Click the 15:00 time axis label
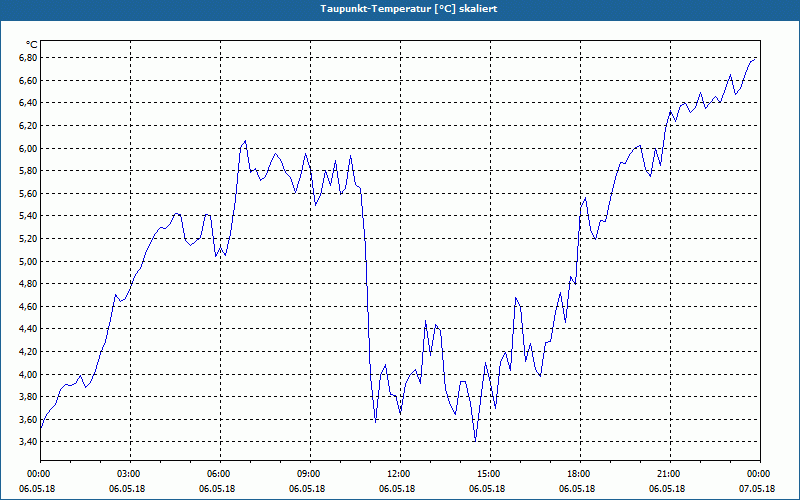The image size is (800, 500). 490,474
